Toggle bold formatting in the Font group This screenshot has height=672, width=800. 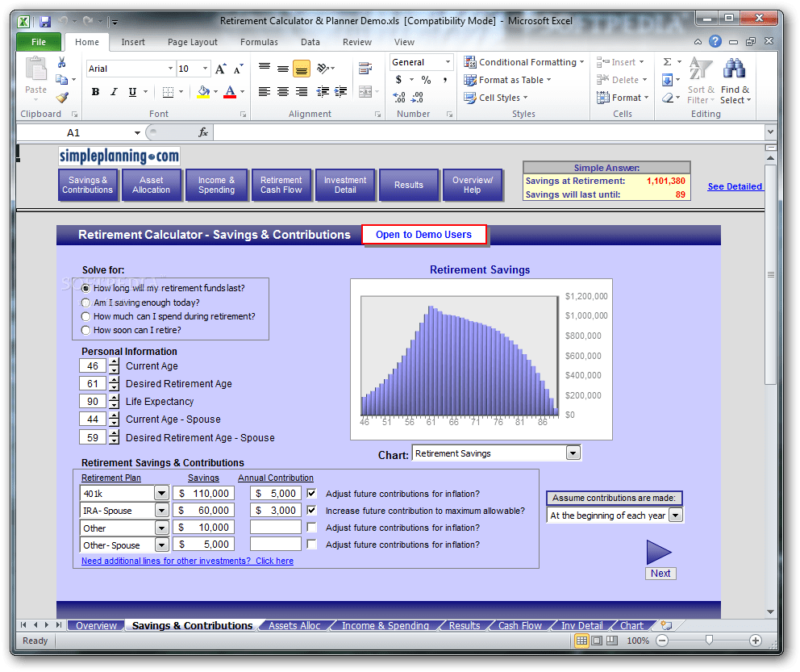tap(94, 91)
